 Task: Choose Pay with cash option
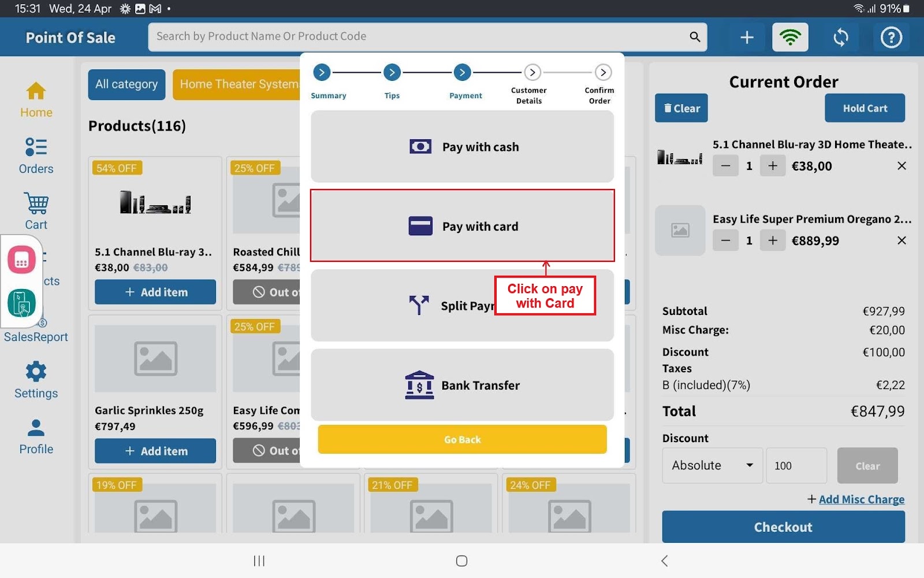click(462, 147)
